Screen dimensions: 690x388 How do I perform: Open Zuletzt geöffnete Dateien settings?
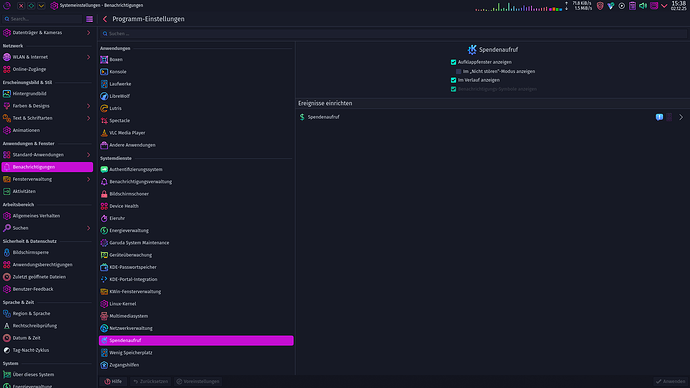point(47,277)
